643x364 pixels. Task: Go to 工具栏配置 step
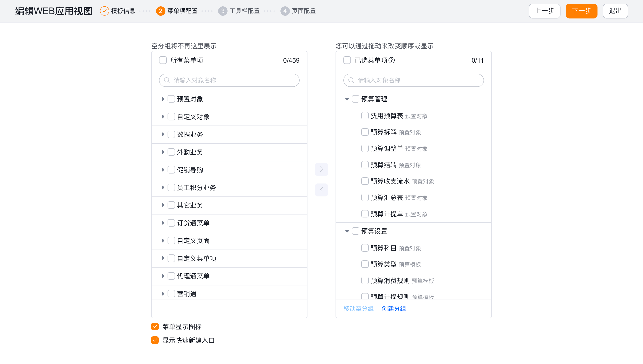[x=245, y=11]
